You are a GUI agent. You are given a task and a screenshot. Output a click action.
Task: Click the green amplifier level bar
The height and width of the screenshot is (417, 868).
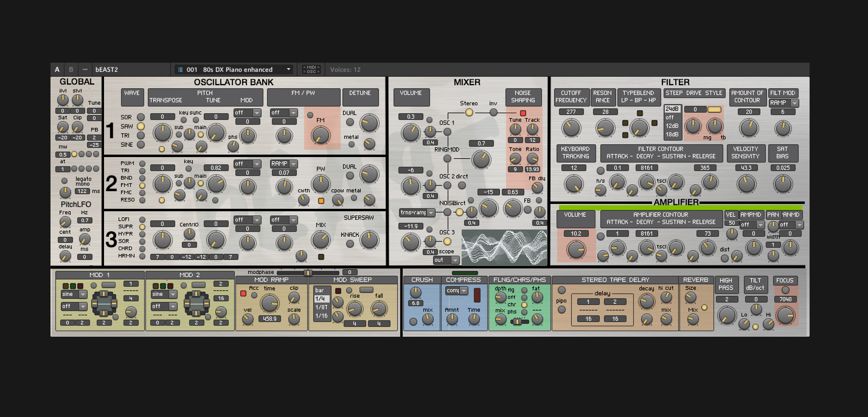pyautogui.click(x=680, y=208)
